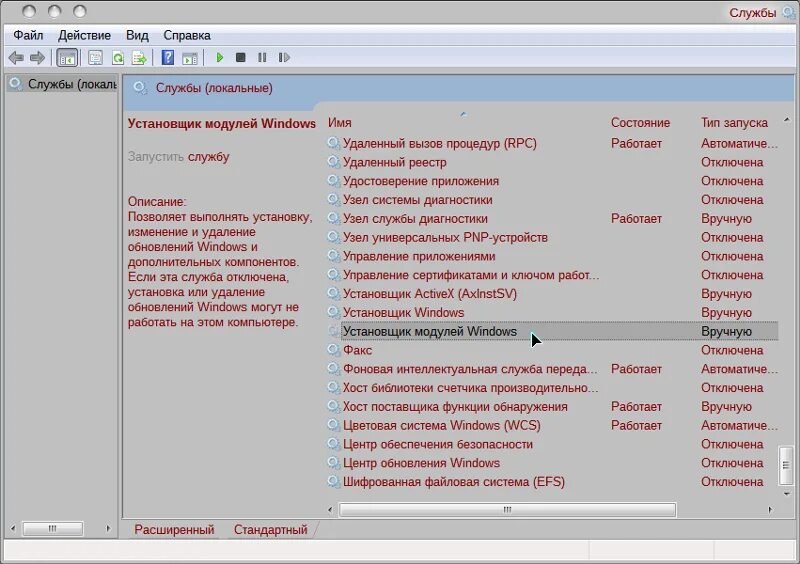Click the services list scroll left arrow
This screenshot has height=564, width=800.
[x=331, y=509]
